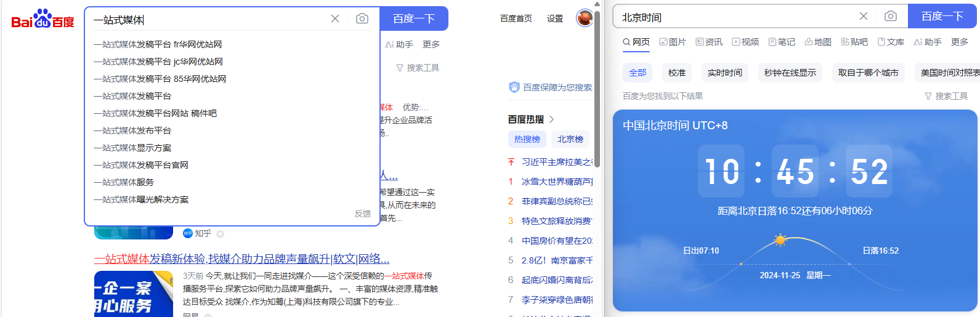The width and height of the screenshot is (980, 317).
Task: Select the 实时时间 filter chip
Action: (725, 73)
